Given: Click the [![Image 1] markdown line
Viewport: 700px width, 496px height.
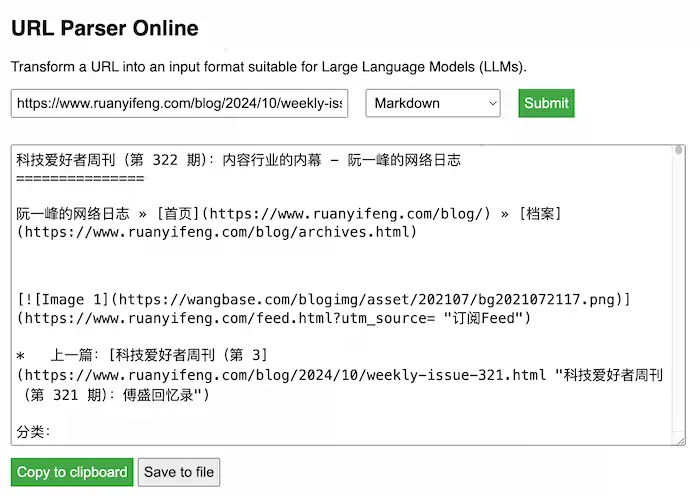Looking at the screenshot, I should [322, 300].
